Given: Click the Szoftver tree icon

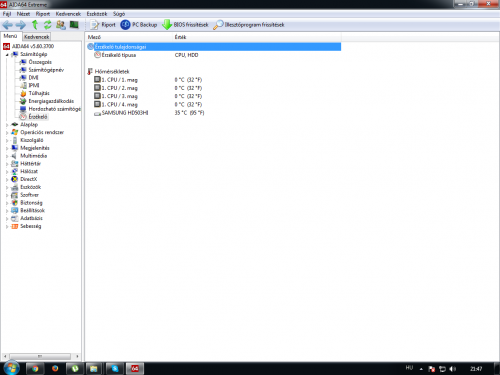Looking at the screenshot, I should click(15, 195).
